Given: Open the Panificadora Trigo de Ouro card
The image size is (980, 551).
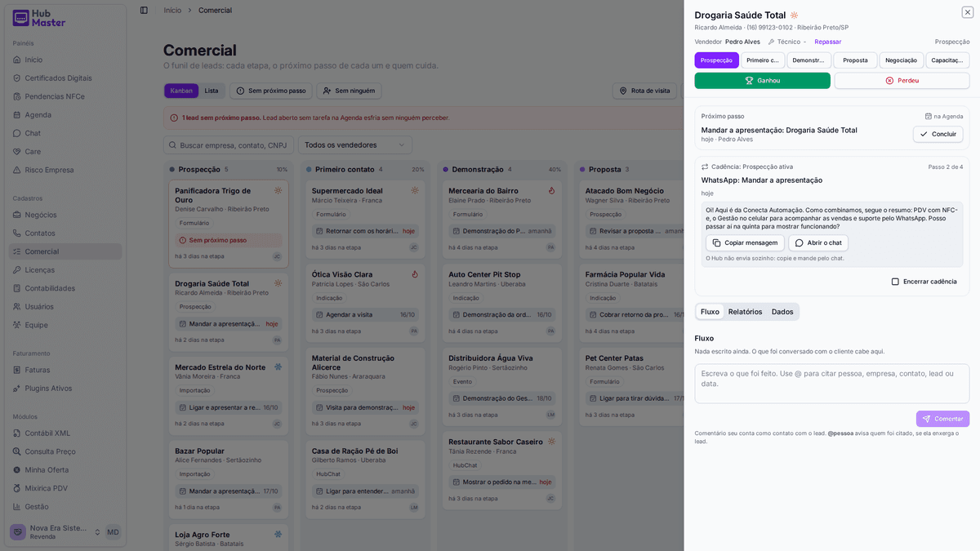Looking at the screenshot, I should (229, 224).
